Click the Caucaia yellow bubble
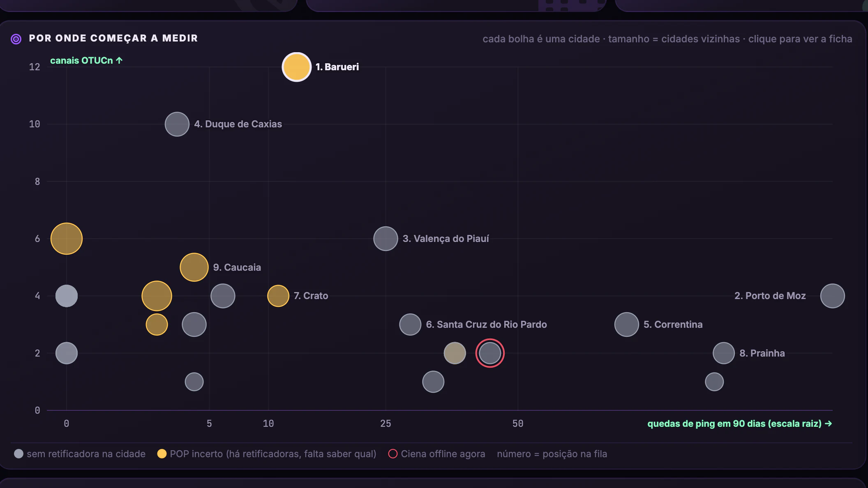868x488 pixels. pyautogui.click(x=194, y=267)
